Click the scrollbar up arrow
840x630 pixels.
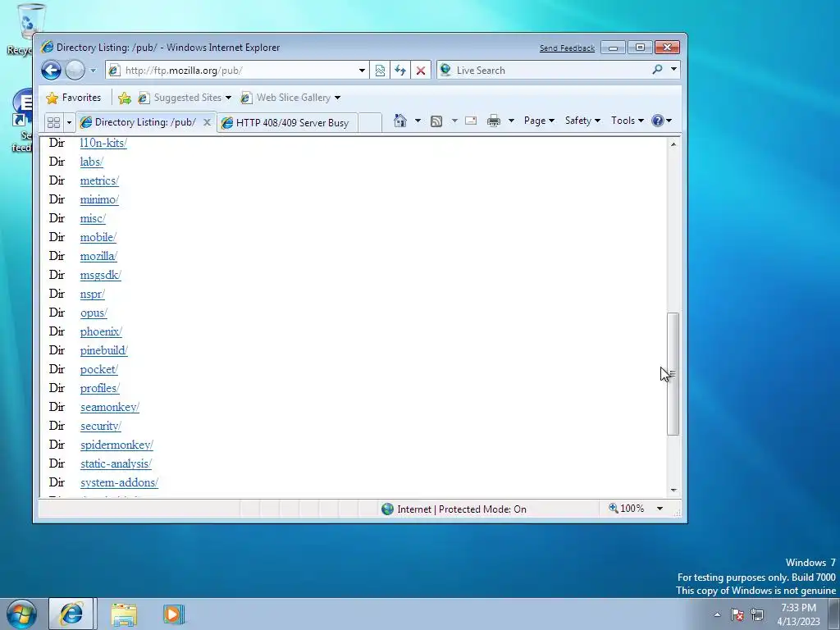[673, 144]
